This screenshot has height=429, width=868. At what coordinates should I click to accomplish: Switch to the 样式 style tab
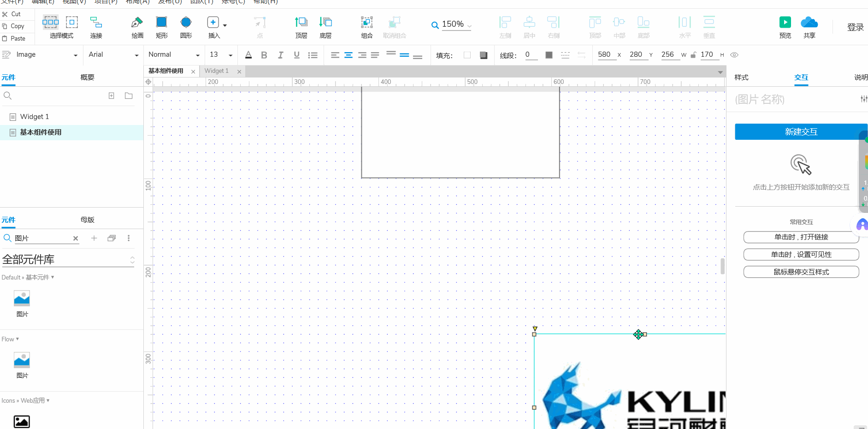741,77
